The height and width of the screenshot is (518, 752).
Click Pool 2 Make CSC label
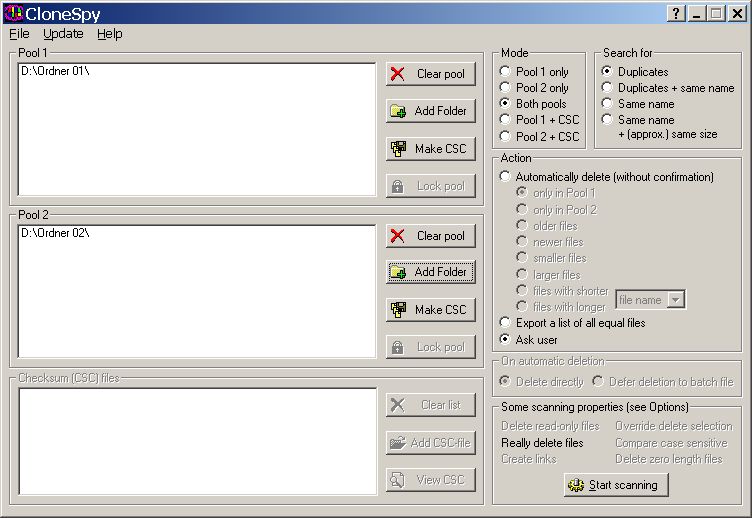click(x=440, y=310)
